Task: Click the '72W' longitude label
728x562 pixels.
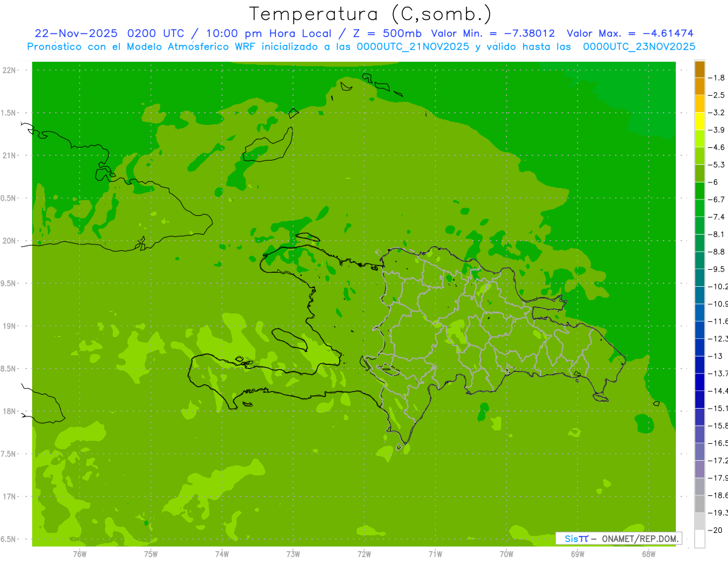Action: pyautogui.click(x=364, y=554)
